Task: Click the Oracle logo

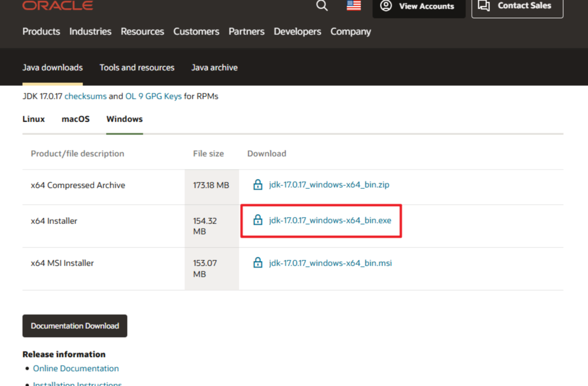Action: (58, 5)
